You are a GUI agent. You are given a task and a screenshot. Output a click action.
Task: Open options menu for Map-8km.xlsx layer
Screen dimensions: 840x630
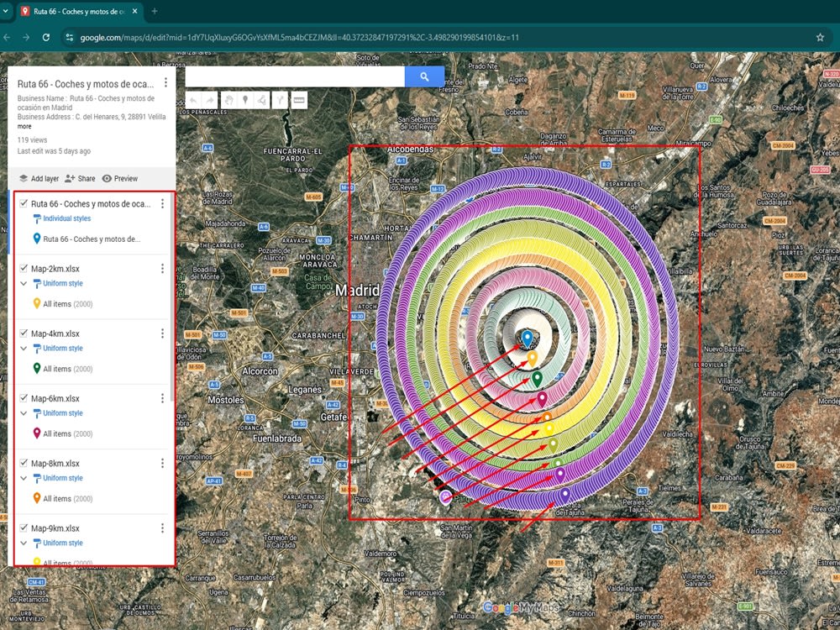coord(162,463)
